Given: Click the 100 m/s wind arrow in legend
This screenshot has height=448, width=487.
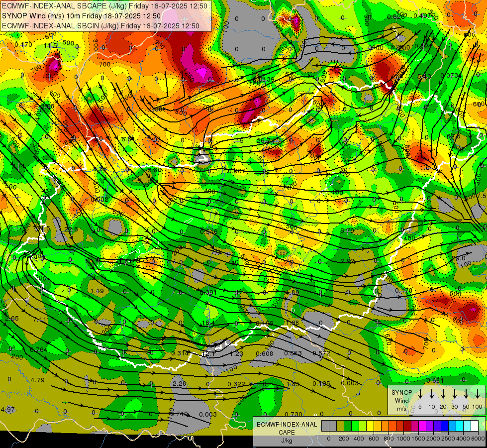Looking at the screenshot, I should 478,394.
